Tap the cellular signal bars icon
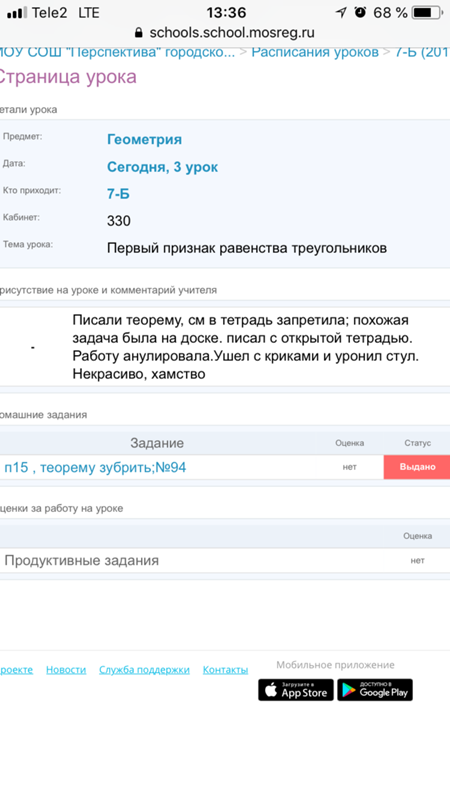This screenshot has height=800, width=450. 17,13
